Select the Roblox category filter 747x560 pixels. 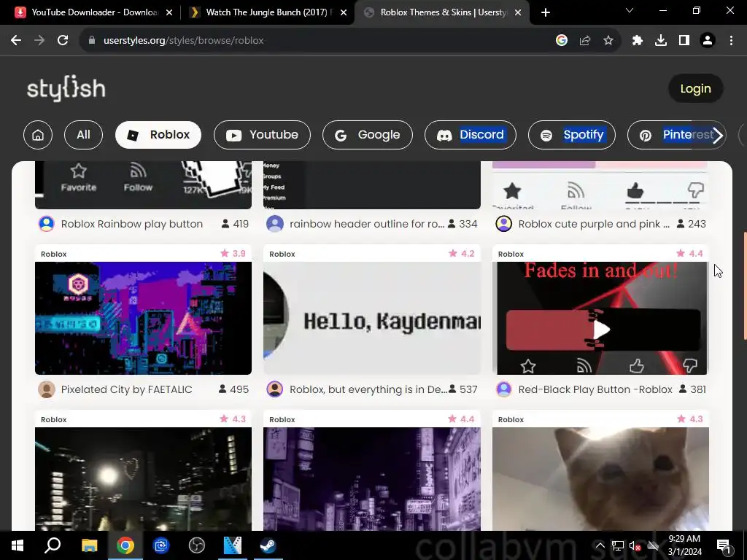pos(158,135)
